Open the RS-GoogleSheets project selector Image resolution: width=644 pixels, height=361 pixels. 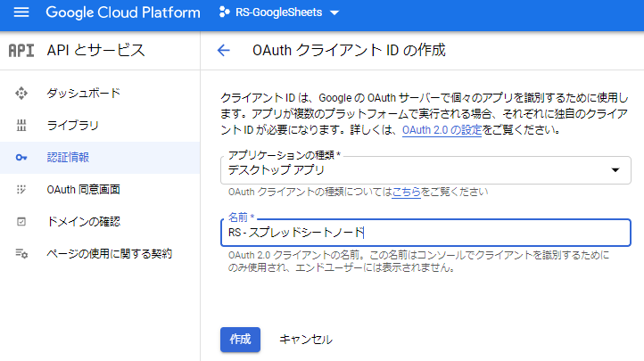[279, 12]
